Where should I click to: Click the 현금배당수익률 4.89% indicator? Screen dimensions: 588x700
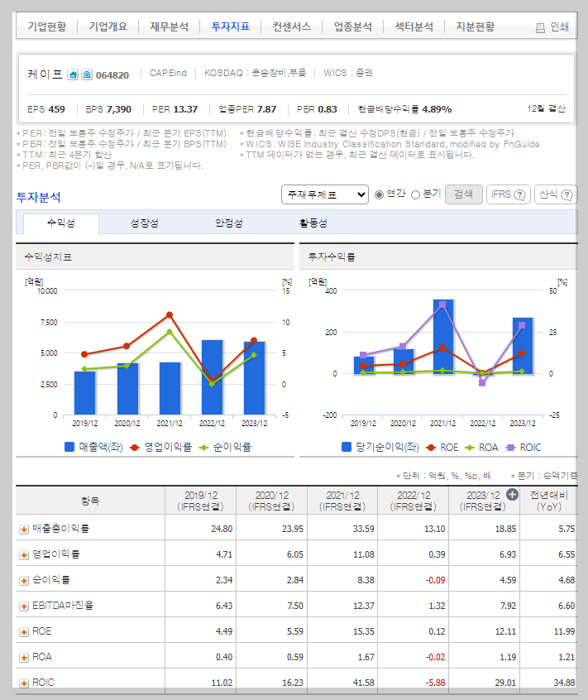tap(405, 109)
